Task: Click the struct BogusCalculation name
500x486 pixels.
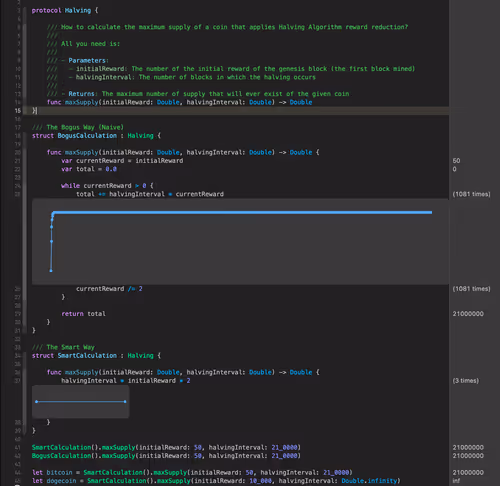Action: coord(87,136)
